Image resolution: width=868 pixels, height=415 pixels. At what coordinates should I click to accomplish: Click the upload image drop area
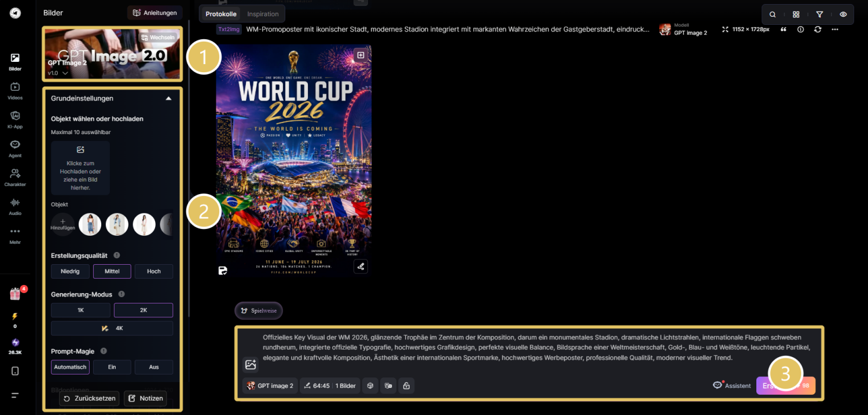tap(80, 168)
